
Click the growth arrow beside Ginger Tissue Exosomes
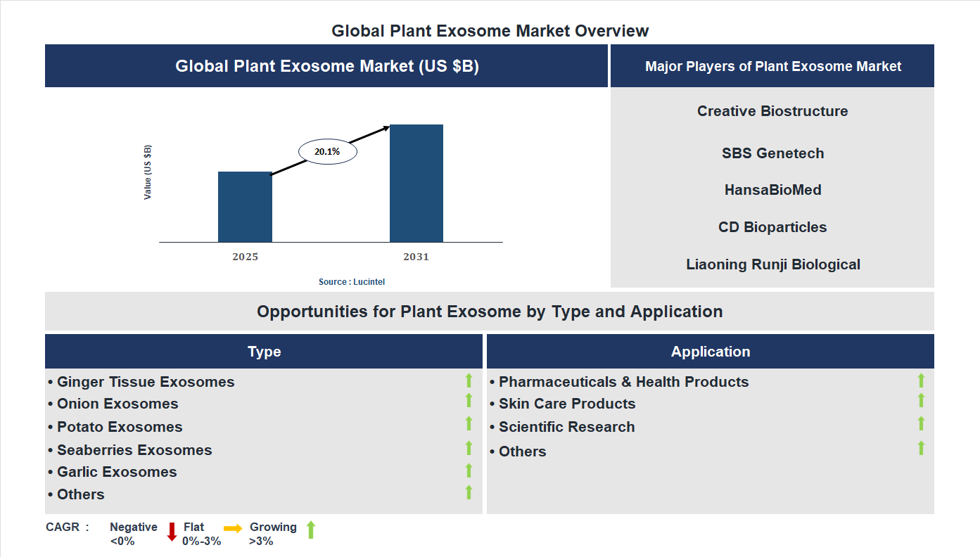(x=469, y=381)
